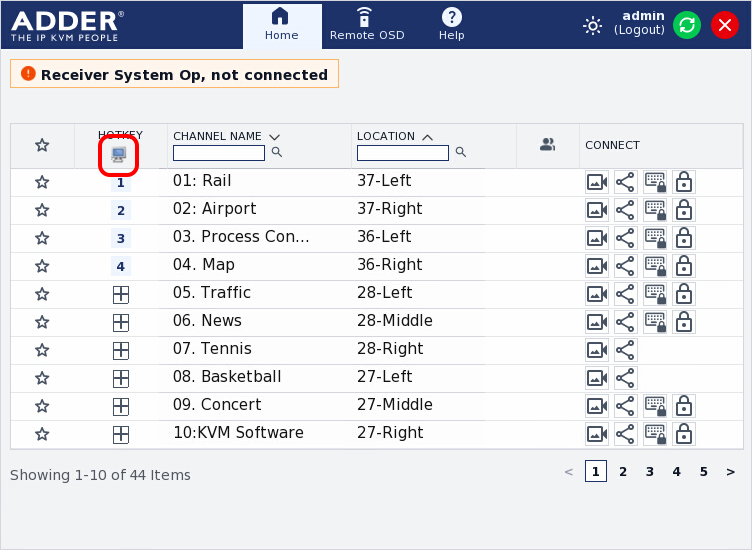
Task: Toggle favorite star for 01: Rail
Action: tap(42, 182)
